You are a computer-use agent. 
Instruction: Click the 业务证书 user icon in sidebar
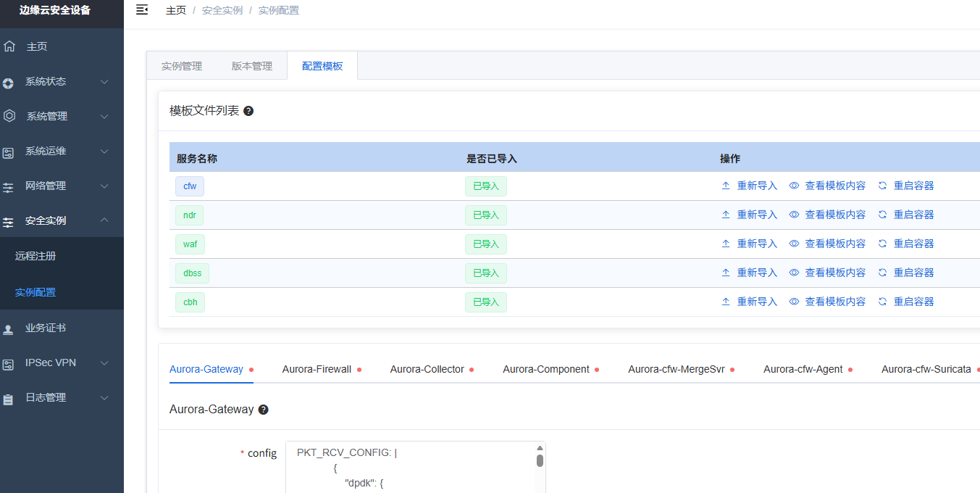click(x=9, y=328)
